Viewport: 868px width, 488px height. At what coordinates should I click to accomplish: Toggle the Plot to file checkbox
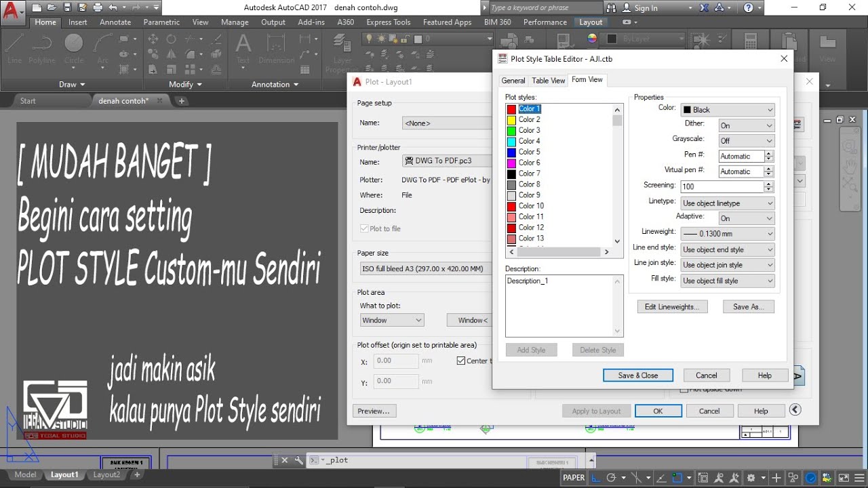click(x=364, y=229)
